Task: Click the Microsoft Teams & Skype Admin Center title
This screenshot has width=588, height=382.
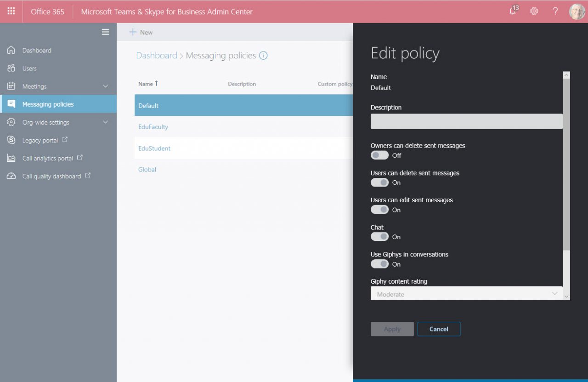Action: (167, 11)
